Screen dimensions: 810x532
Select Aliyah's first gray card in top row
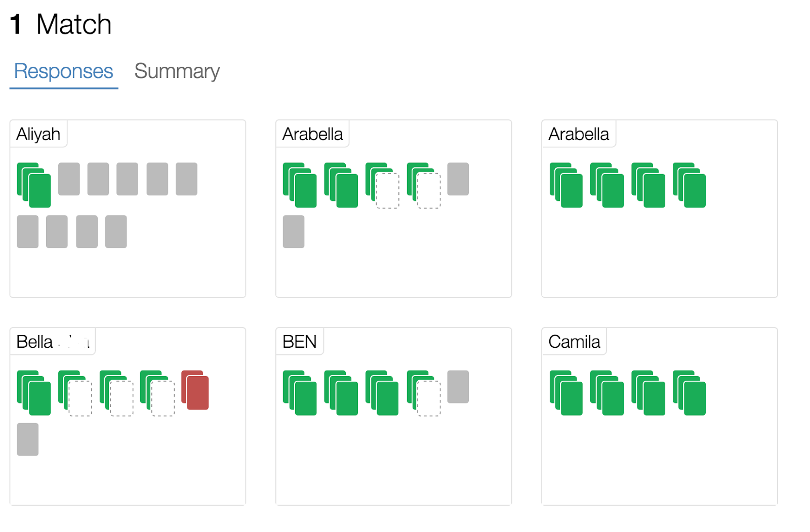(69, 179)
